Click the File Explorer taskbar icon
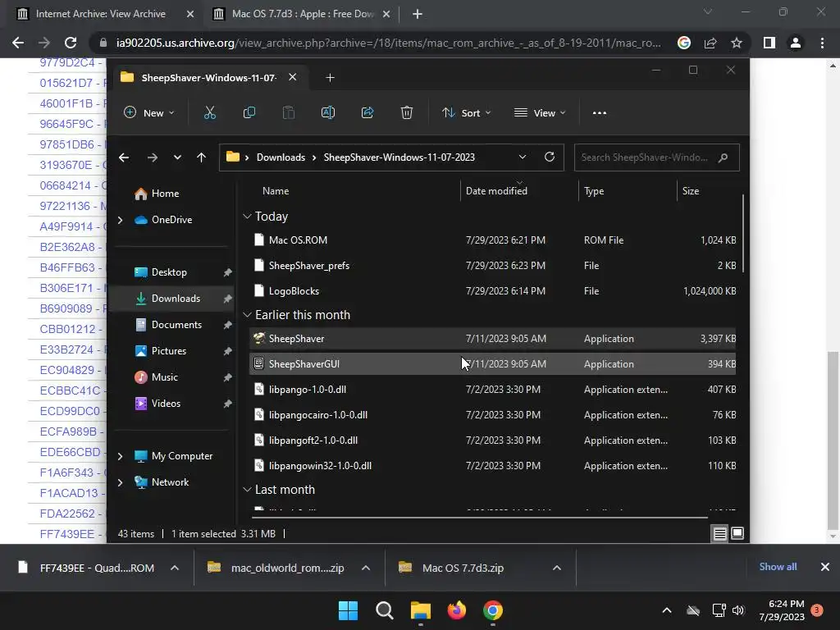The image size is (840, 630). tap(421, 610)
